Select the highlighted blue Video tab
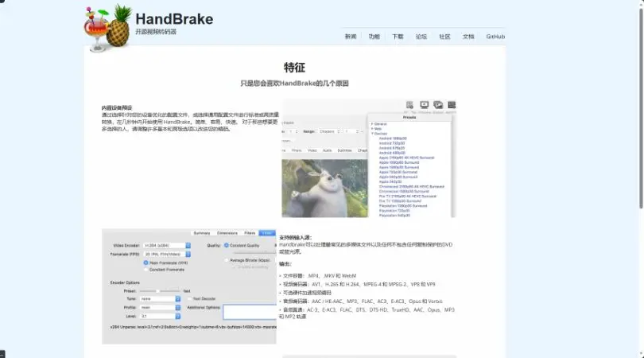The image size is (644, 358). click(x=267, y=233)
